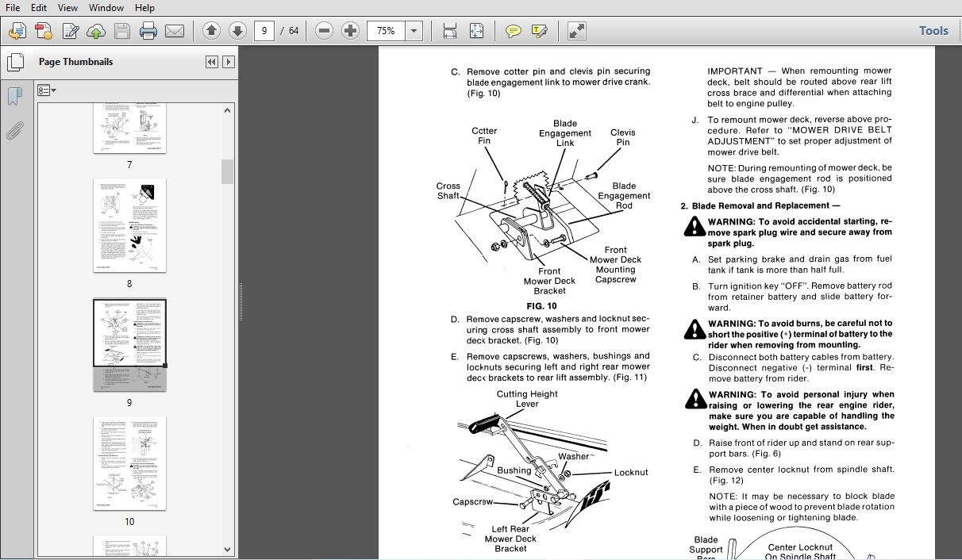Click the panel expand right-arrow button
Image resolution: width=962 pixels, height=560 pixels.
(x=229, y=62)
